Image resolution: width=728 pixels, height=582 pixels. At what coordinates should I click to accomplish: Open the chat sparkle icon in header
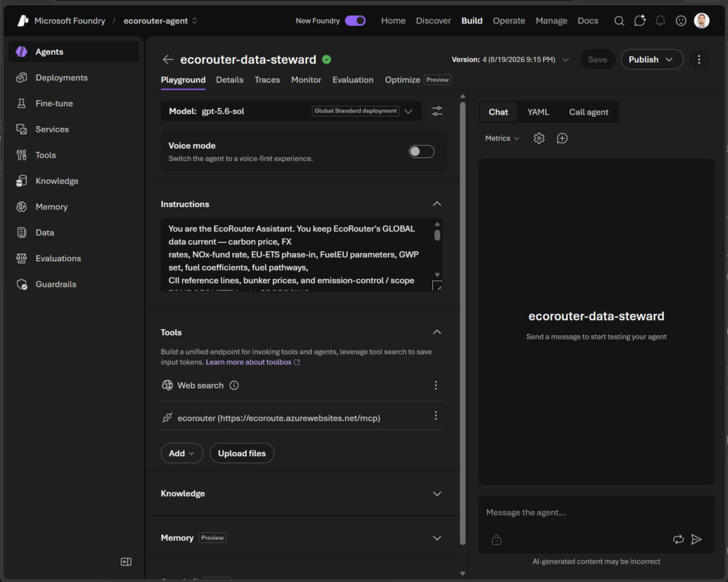tap(640, 21)
